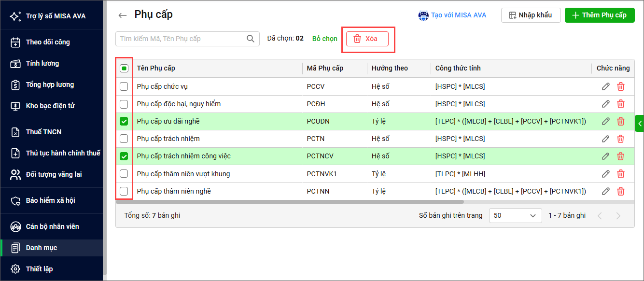Image resolution: width=644 pixels, height=281 pixels.
Task: Uncheck the Phụ cấp ưu đãi nghề checkbox
Action: (x=124, y=121)
